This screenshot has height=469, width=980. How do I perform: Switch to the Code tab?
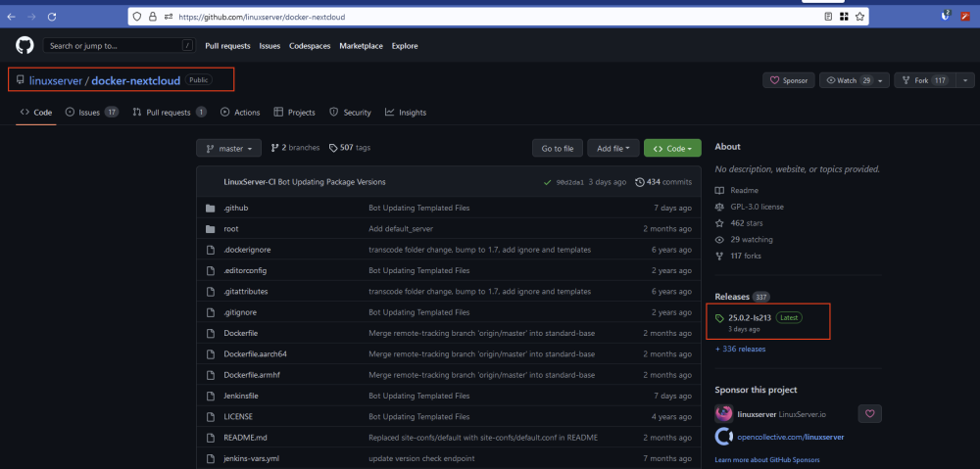click(x=36, y=113)
